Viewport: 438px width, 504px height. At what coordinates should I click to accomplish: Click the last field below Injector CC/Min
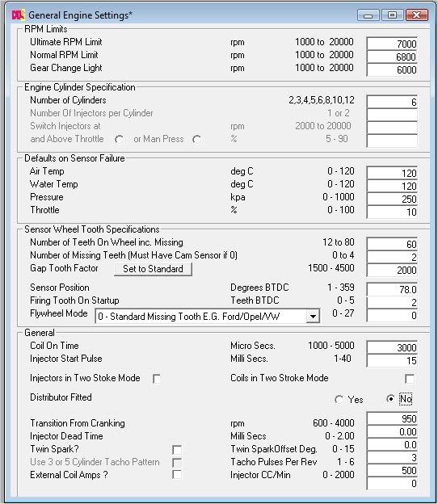tap(392, 484)
